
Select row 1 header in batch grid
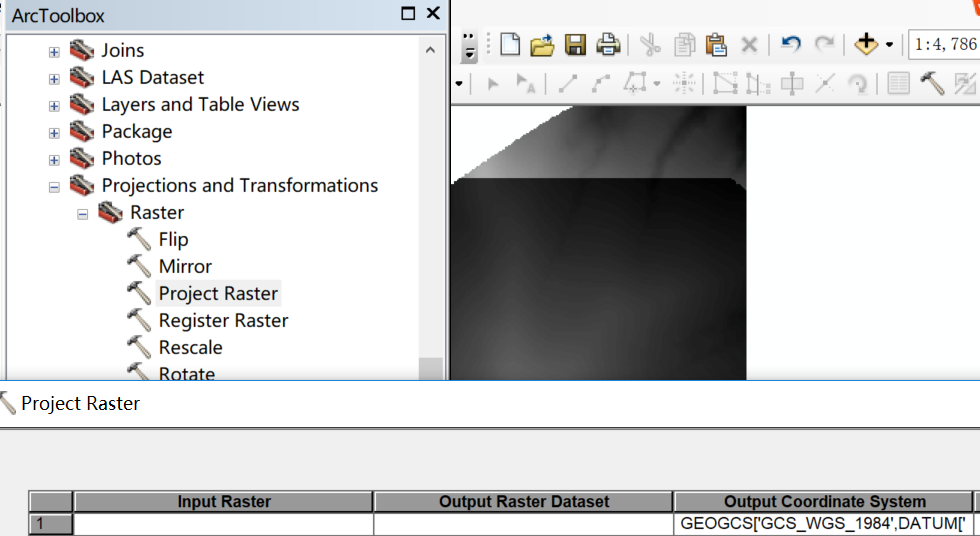click(51, 524)
